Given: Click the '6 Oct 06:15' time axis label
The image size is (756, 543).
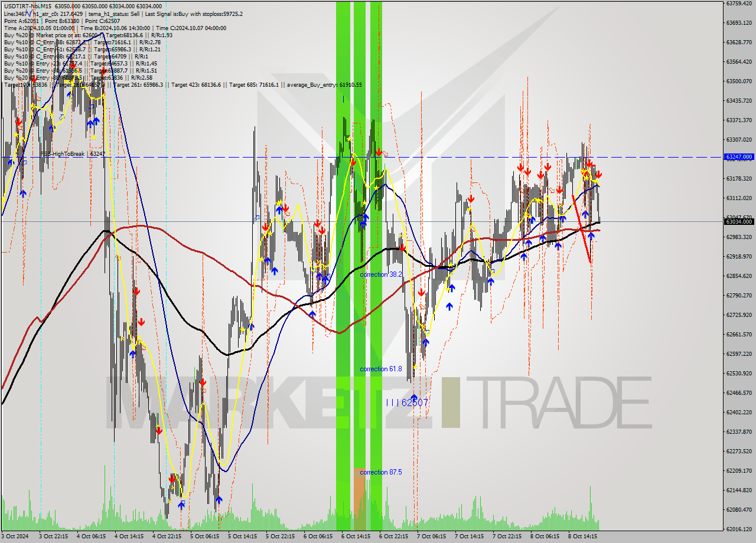Looking at the screenshot, I should pyautogui.click(x=318, y=537).
